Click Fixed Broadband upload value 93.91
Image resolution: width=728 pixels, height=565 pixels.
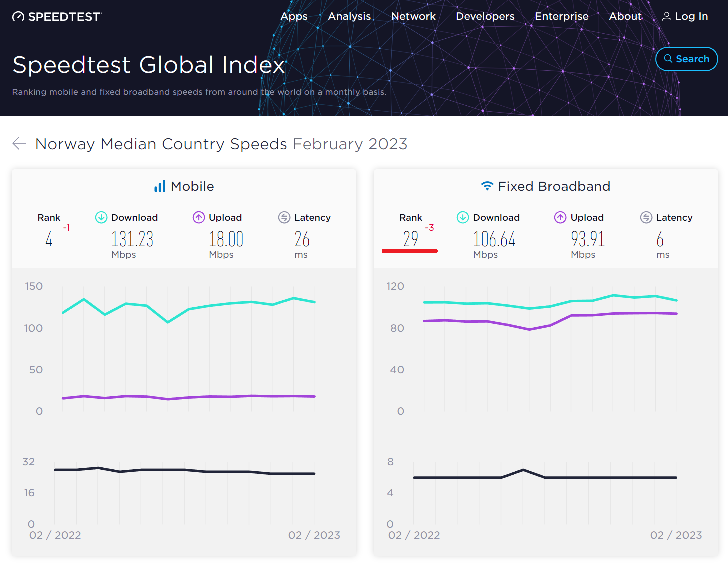click(x=588, y=239)
